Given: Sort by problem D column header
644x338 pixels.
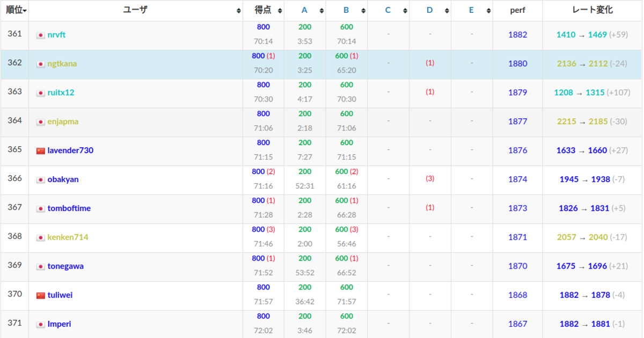Looking at the screenshot, I should (430, 10).
